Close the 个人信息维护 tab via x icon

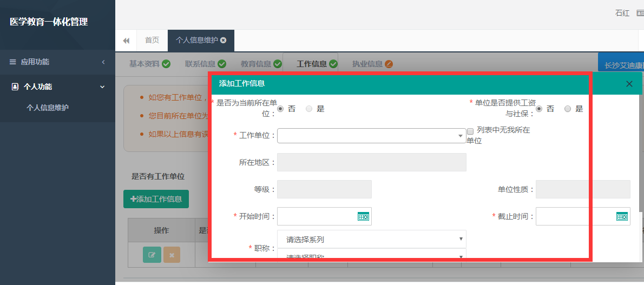223,40
